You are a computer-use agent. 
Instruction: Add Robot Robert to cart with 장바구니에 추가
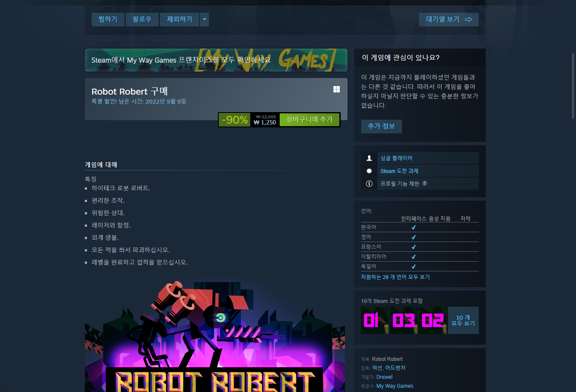tap(310, 119)
